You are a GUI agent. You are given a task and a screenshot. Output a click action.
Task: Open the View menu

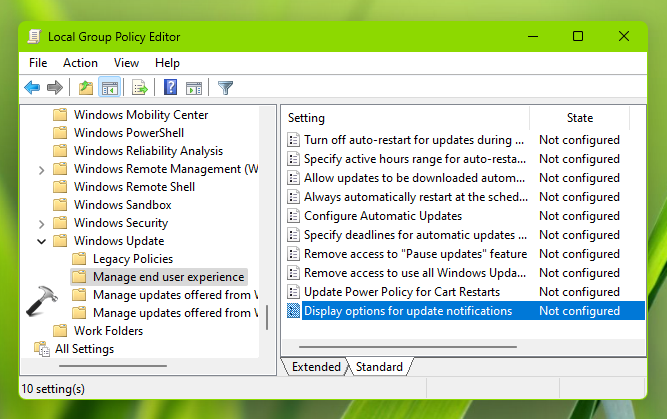126,63
